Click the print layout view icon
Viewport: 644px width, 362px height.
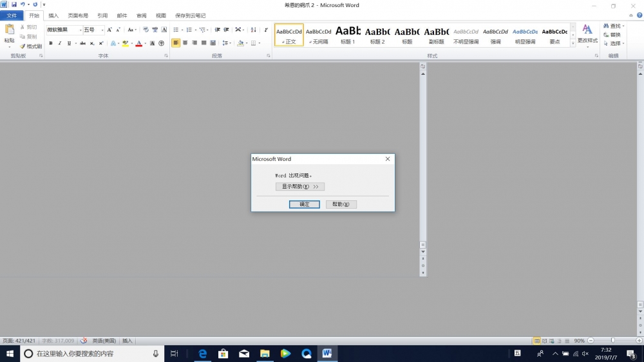click(x=536, y=341)
